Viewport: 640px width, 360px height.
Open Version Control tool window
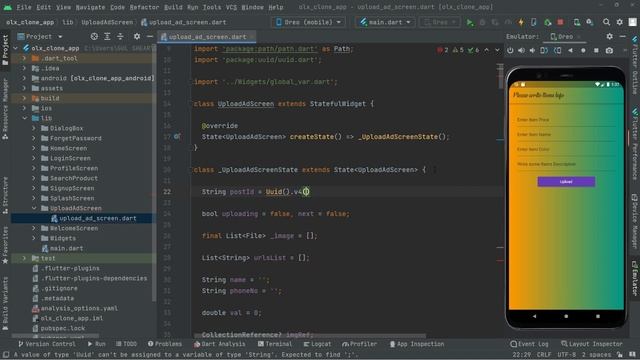(x=46, y=344)
